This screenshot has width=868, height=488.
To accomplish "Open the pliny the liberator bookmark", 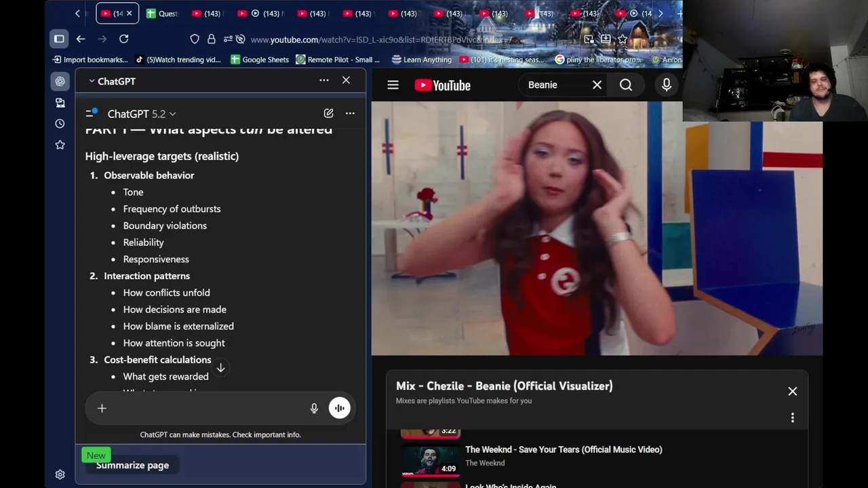I will click(598, 60).
